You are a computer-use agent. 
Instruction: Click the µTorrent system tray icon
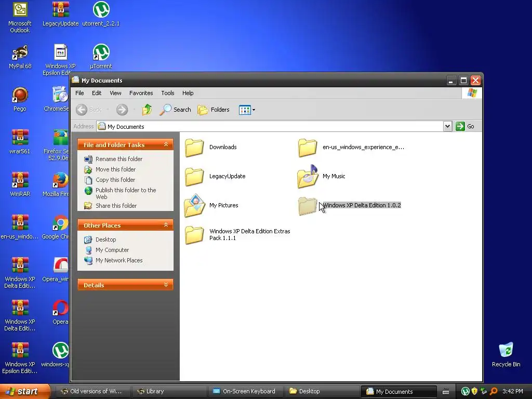coord(465,392)
